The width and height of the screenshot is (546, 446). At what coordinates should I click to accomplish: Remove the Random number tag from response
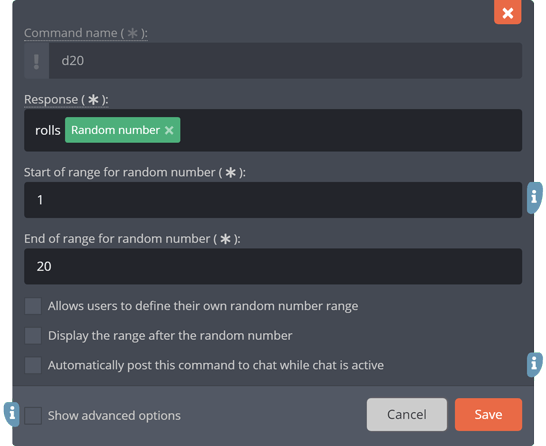[x=169, y=130]
